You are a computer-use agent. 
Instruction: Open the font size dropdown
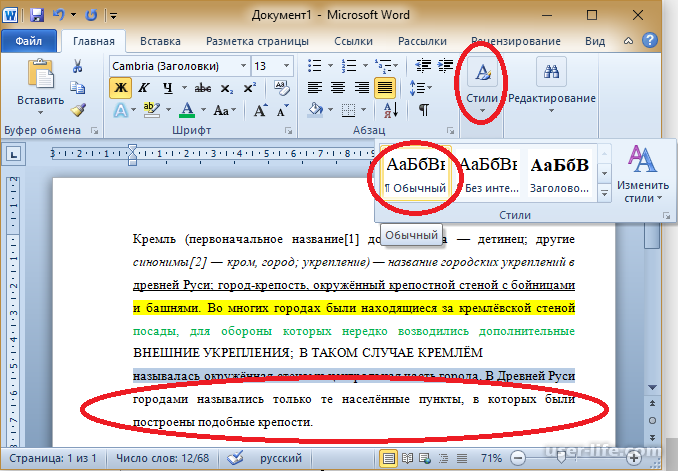pyautogui.click(x=286, y=66)
